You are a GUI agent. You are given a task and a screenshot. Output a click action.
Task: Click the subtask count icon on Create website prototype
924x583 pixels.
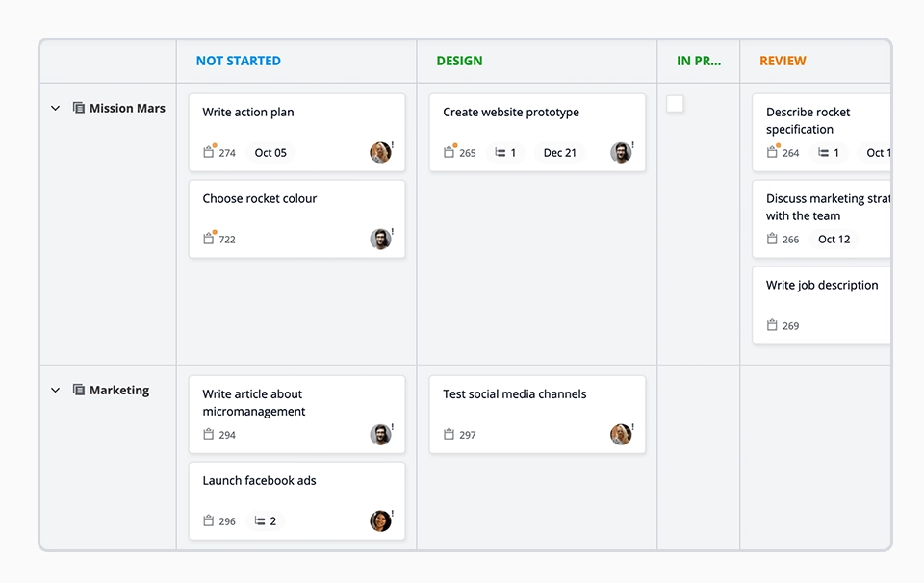point(501,152)
